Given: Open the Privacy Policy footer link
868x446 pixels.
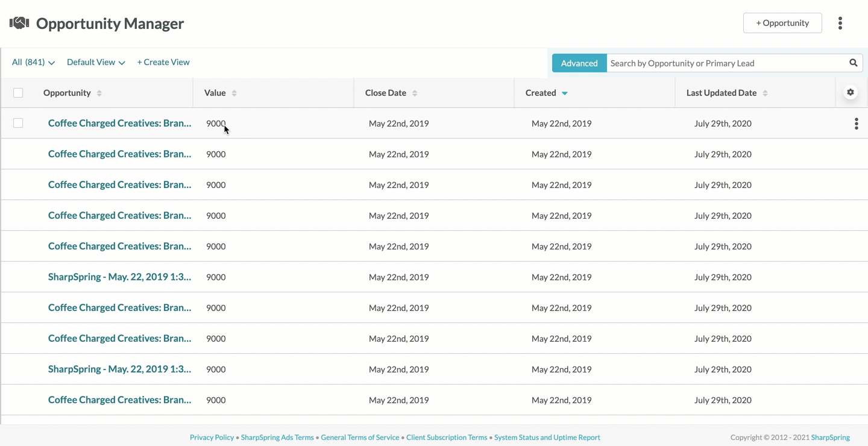Looking at the screenshot, I should click(212, 438).
